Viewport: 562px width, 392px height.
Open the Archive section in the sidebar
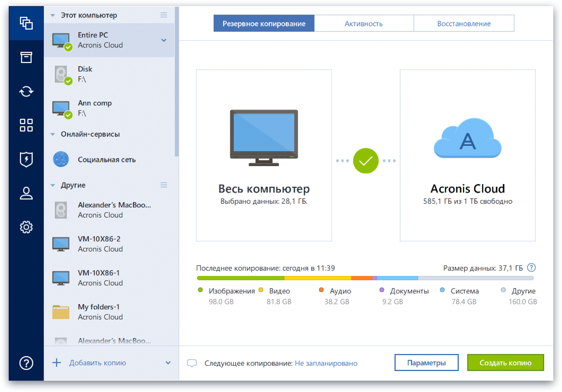(x=26, y=57)
